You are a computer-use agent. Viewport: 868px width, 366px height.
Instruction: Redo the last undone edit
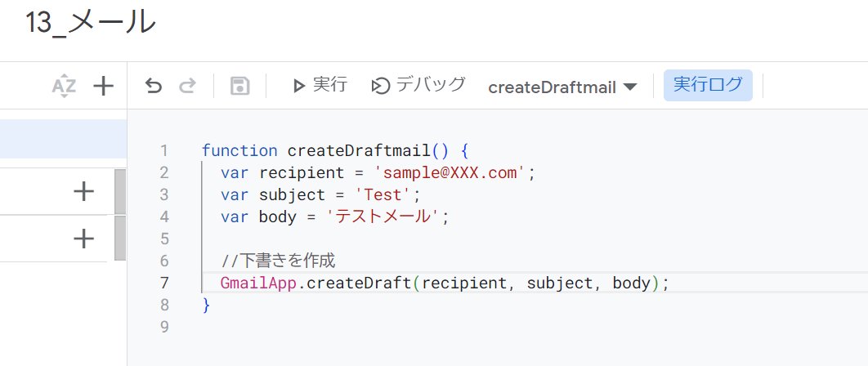point(188,86)
